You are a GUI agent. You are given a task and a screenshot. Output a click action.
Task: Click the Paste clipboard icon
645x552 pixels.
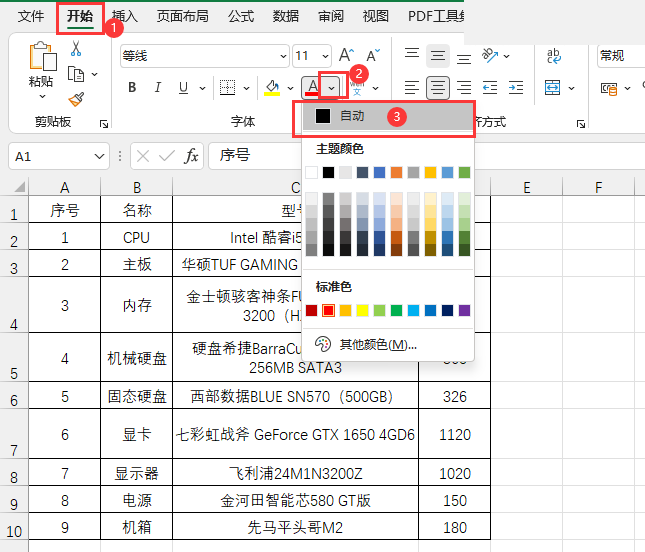click(x=43, y=56)
